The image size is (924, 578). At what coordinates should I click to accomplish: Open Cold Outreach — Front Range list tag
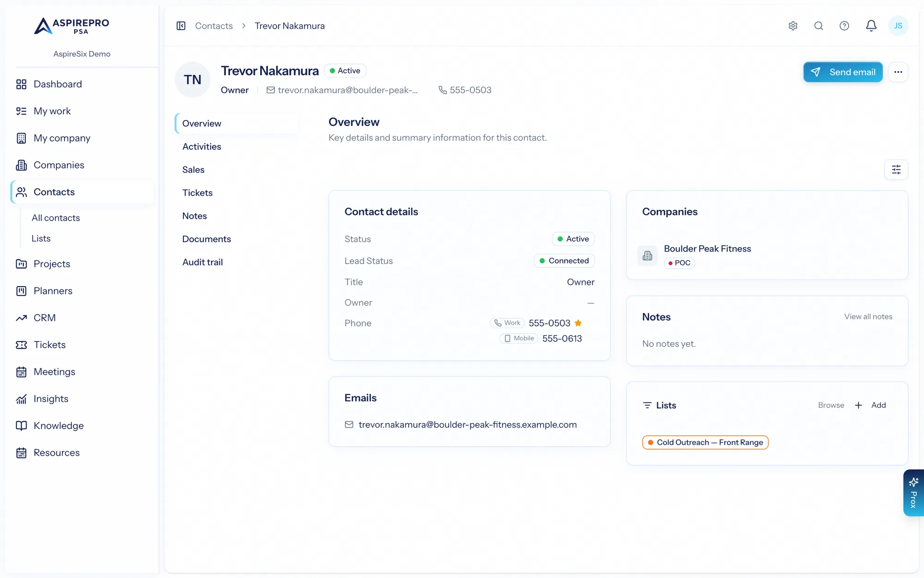(705, 443)
